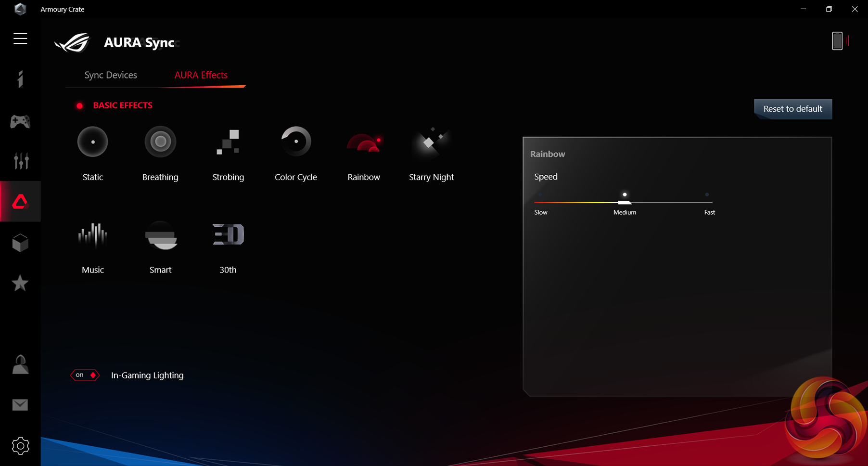Screen dimensions: 868x466
Task: Click the AURA Sync page title
Action: point(139,42)
